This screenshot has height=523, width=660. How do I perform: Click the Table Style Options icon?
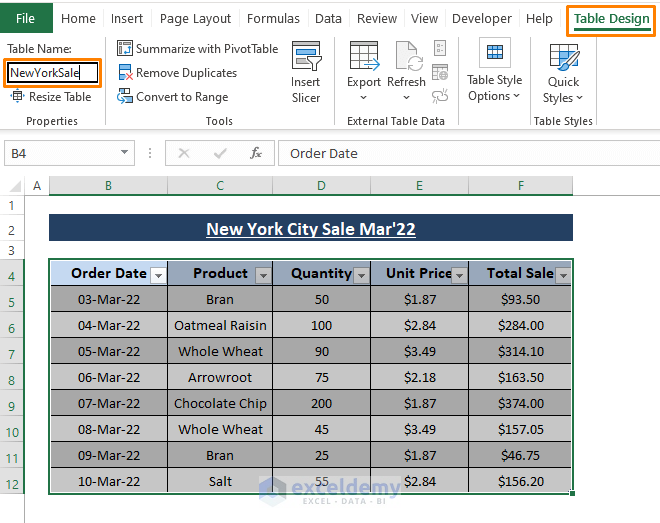click(494, 54)
